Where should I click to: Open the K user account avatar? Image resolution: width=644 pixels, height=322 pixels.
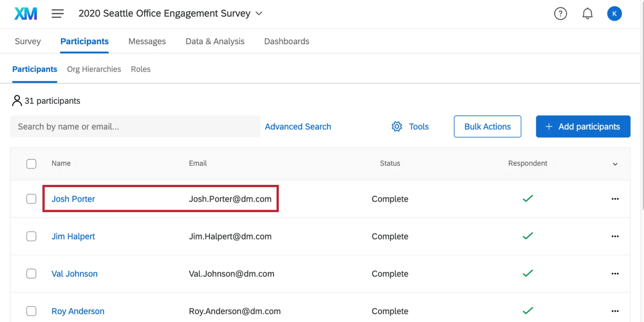point(614,14)
